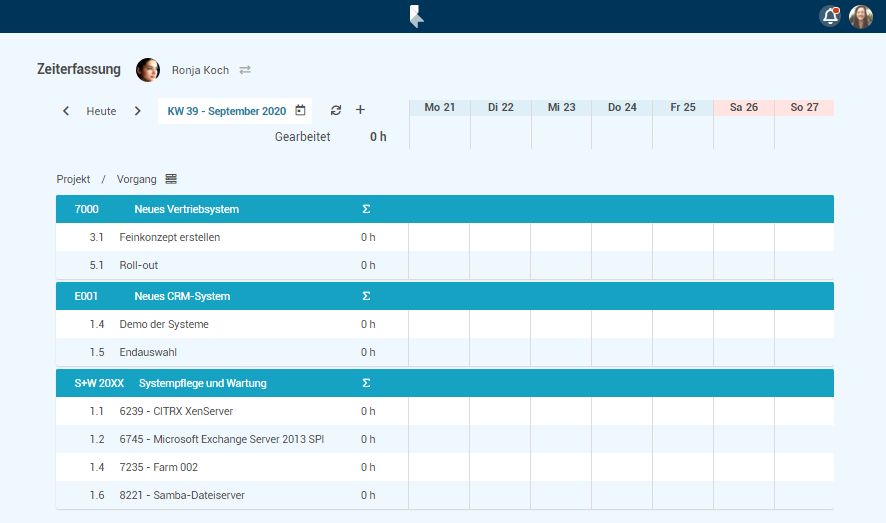Collapse the S+W 20XX Systempflege und Wartung group

coord(202,383)
